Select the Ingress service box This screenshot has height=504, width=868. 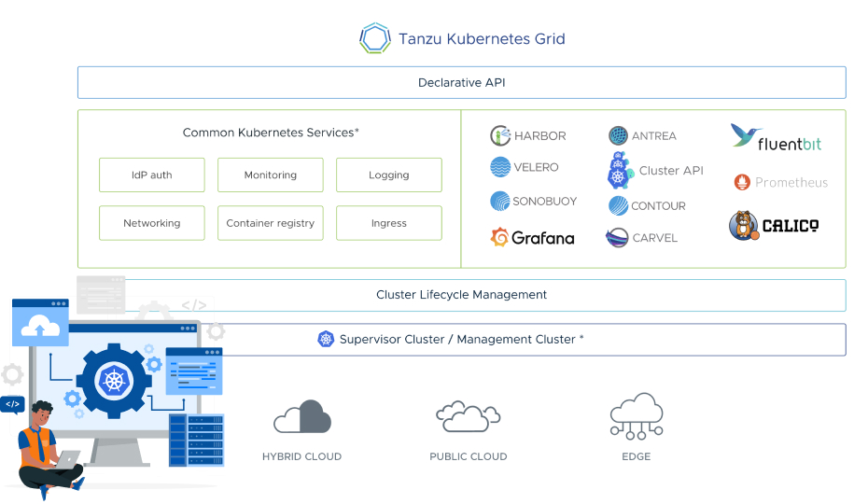(x=388, y=223)
